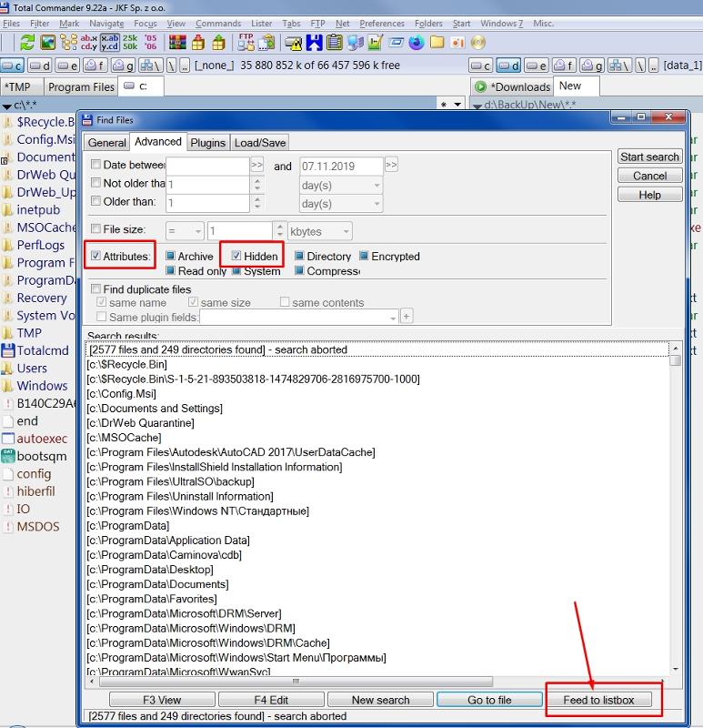703x728 pixels.
Task: Click the Unpack files box icon
Action: click(x=218, y=43)
